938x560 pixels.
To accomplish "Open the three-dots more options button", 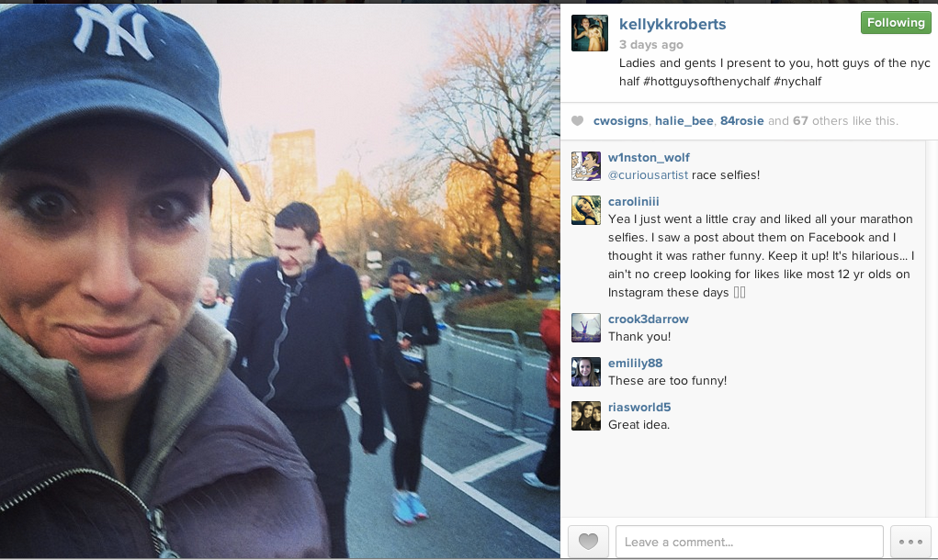I will click(x=910, y=542).
